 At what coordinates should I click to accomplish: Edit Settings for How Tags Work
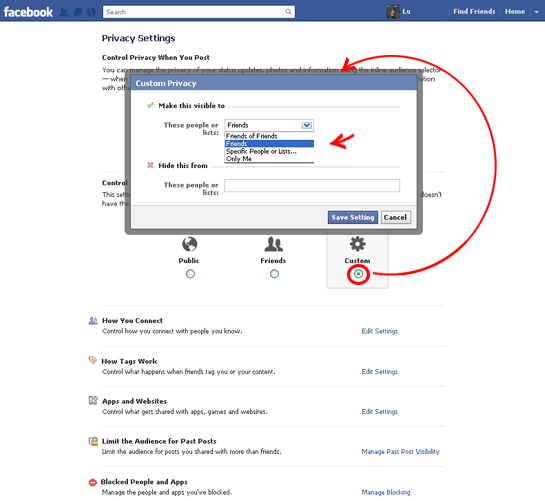pos(380,372)
